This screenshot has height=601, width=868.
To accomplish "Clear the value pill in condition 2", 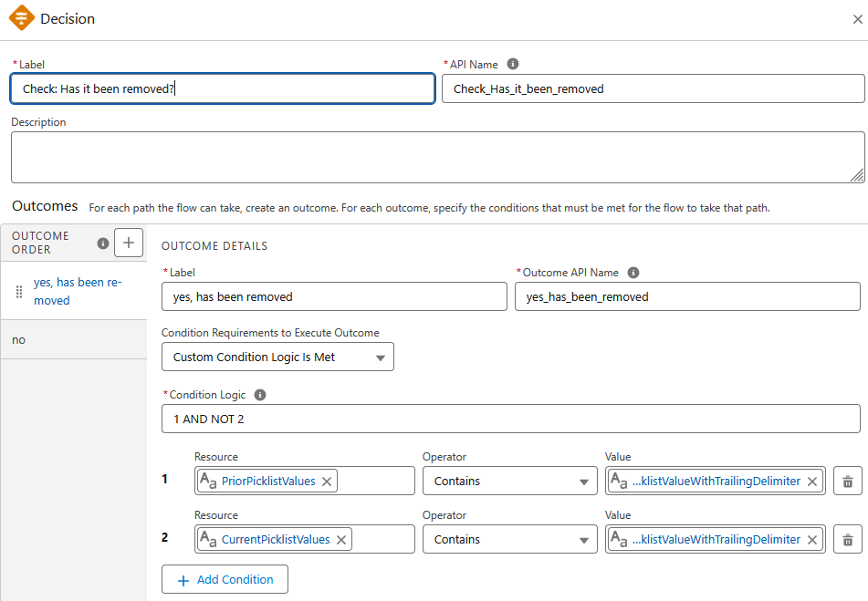I will [812, 540].
